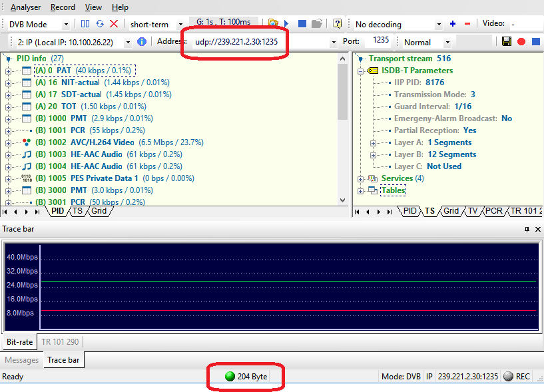Select the IIP PID: 8176 entry
The image size is (544, 392).
coord(419,83)
